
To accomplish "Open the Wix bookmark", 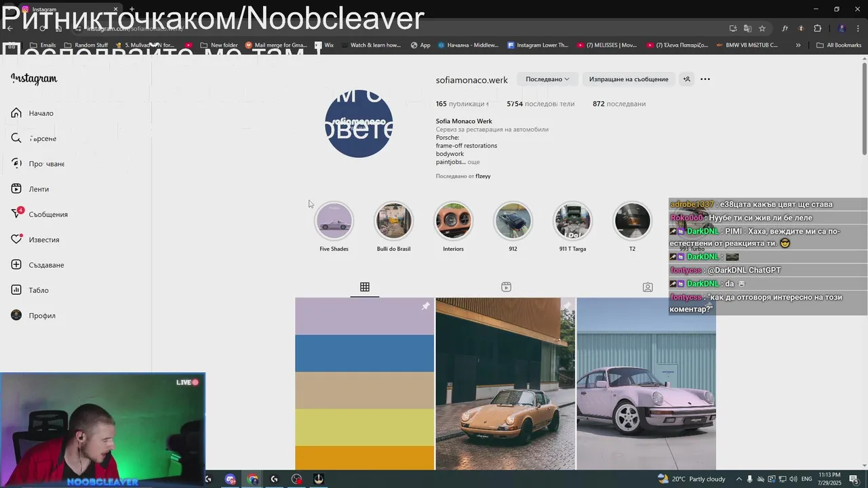I will point(324,45).
